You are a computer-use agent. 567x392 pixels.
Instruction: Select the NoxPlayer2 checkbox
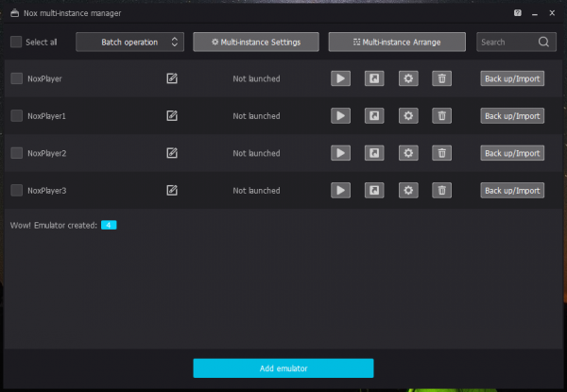pyautogui.click(x=16, y=153)
